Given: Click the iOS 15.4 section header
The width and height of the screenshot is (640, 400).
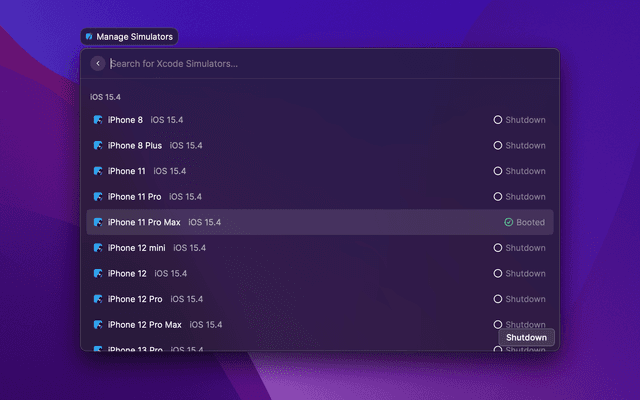Looking at the screenshot, I should pos(106,97).
